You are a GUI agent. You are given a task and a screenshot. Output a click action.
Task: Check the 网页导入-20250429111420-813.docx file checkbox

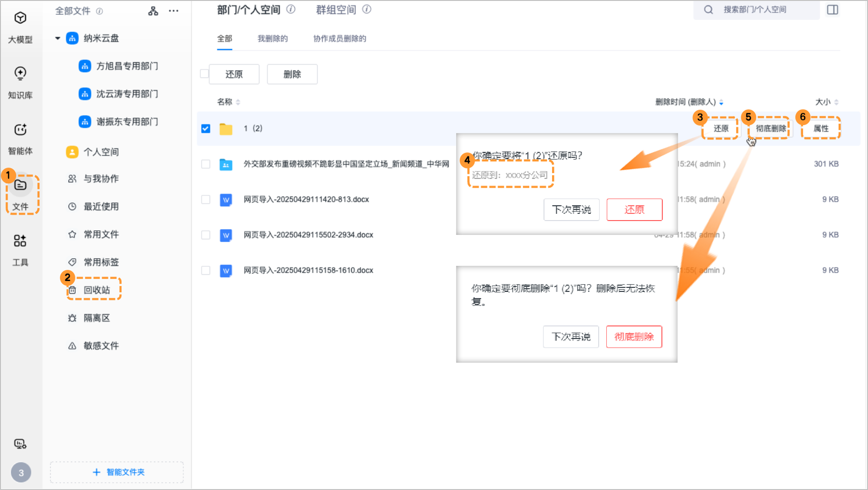click(206, 199)
